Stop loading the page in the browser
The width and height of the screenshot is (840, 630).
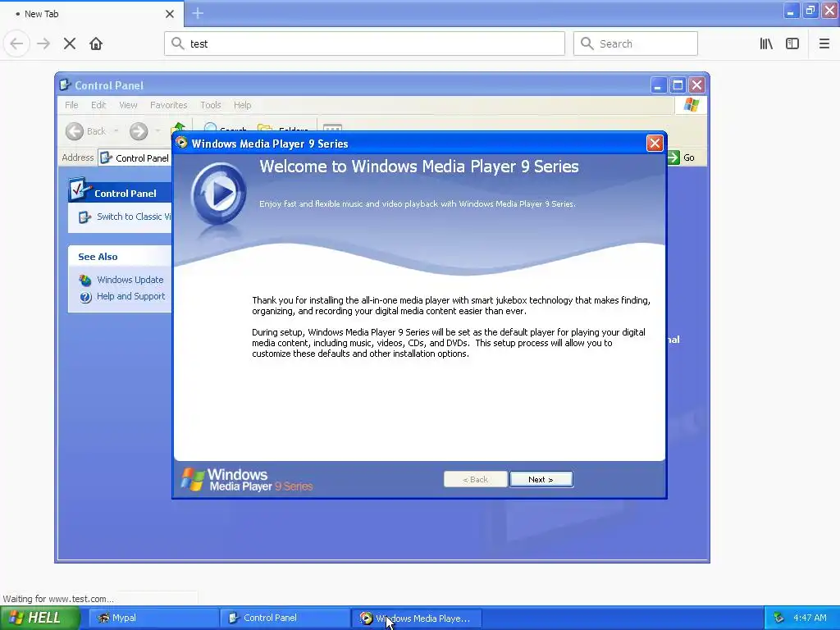point(70,43)
